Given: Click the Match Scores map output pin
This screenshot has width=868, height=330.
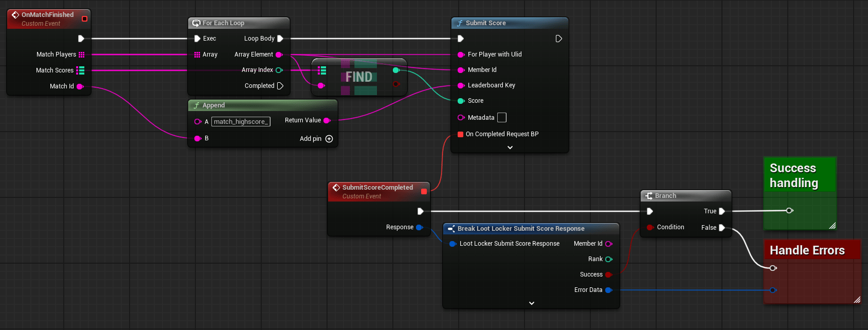Looking at the screenshot, I should pos(80,70).
